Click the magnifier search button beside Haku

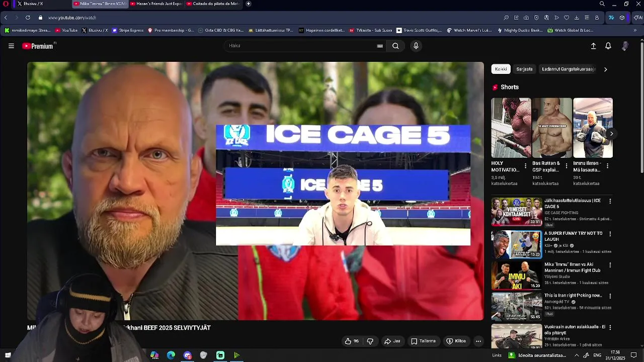point(395,46)
